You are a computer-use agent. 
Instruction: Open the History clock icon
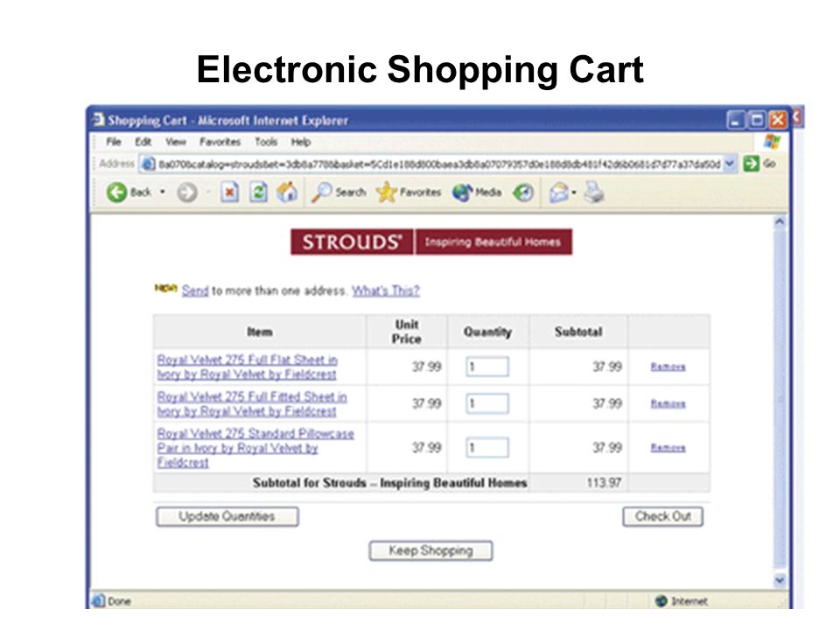(523, 192)
